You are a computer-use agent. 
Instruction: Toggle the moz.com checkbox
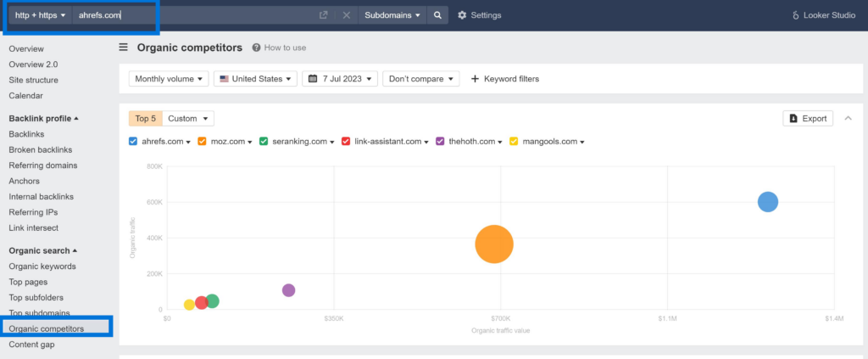point(203,142)
